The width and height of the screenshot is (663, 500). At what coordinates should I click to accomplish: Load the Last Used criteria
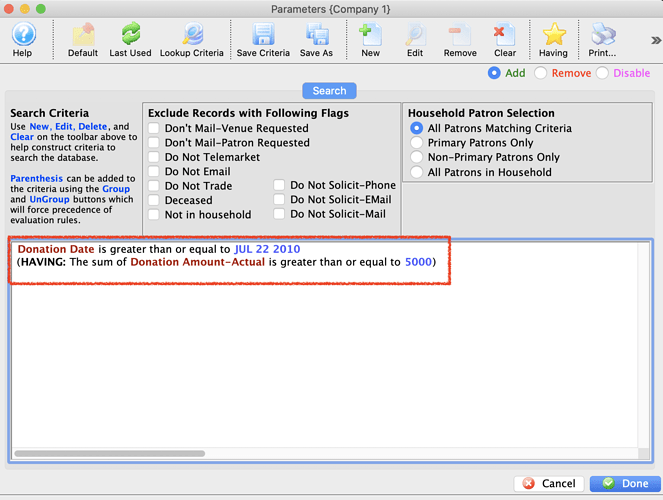point(130,40)
